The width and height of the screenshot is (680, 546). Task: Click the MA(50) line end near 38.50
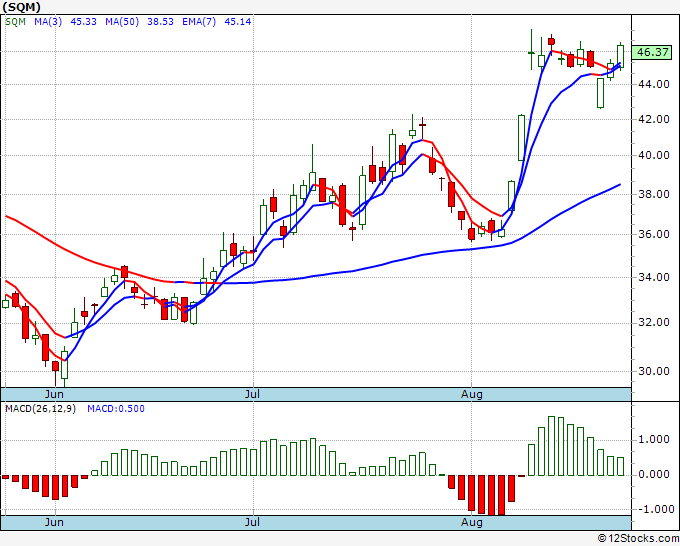pos(619,185)
